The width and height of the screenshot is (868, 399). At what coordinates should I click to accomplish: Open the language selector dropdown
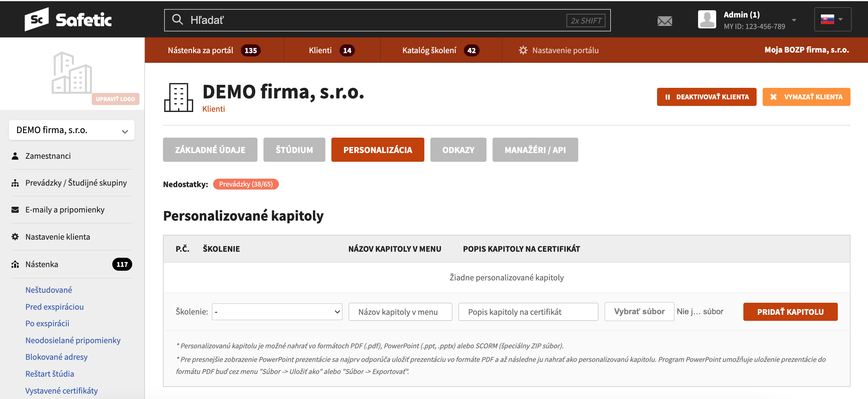click(833, 20)
